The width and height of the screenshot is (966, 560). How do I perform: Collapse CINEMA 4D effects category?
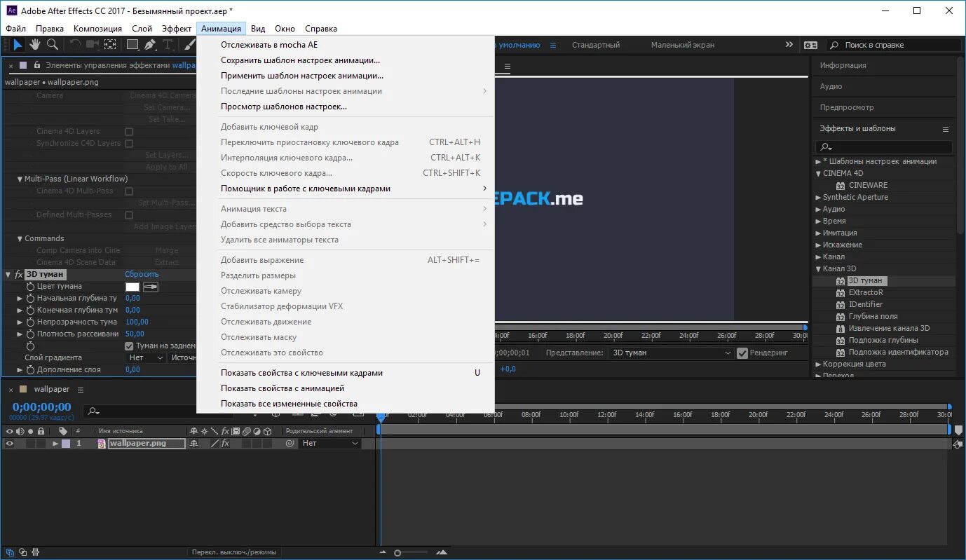pyautogui.click(x=818, y=174)
